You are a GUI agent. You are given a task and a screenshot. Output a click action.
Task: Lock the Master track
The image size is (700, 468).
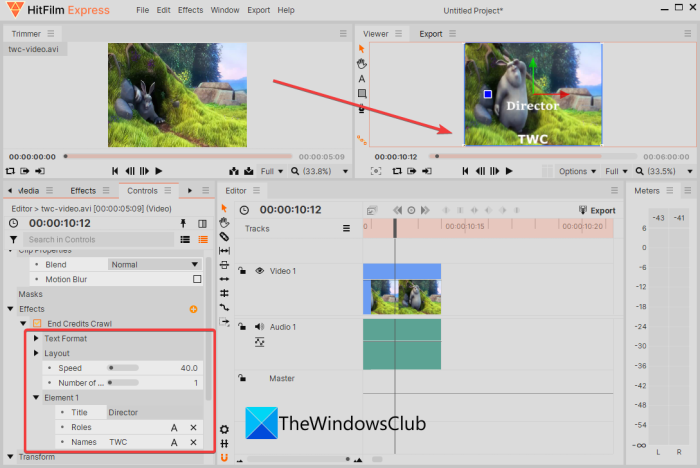(x=242, y=378)
